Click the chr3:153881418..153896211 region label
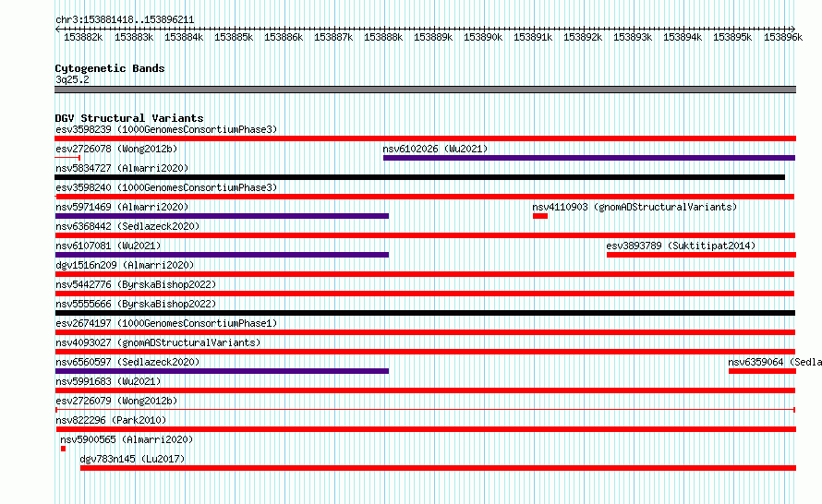The height and width of the screenshot is (504, 822). (125, 19)
